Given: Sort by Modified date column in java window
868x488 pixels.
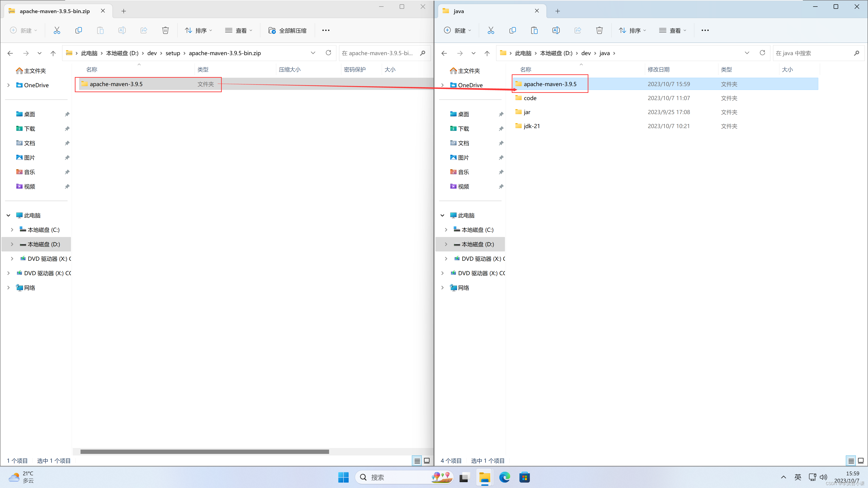Looking at the screenshot, I should coord(681,69).
